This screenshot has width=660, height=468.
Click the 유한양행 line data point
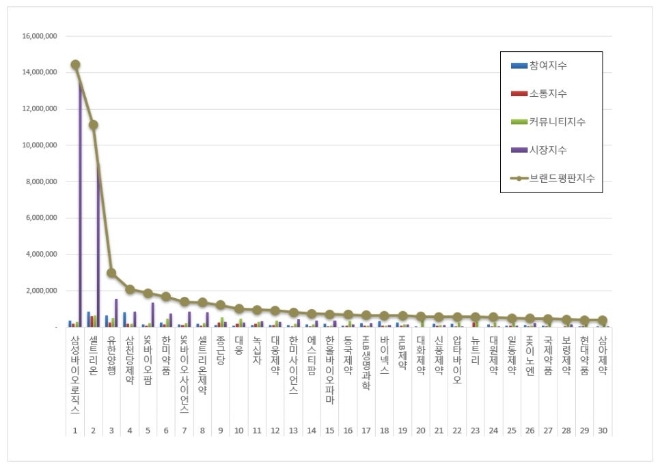pos(111,273)
